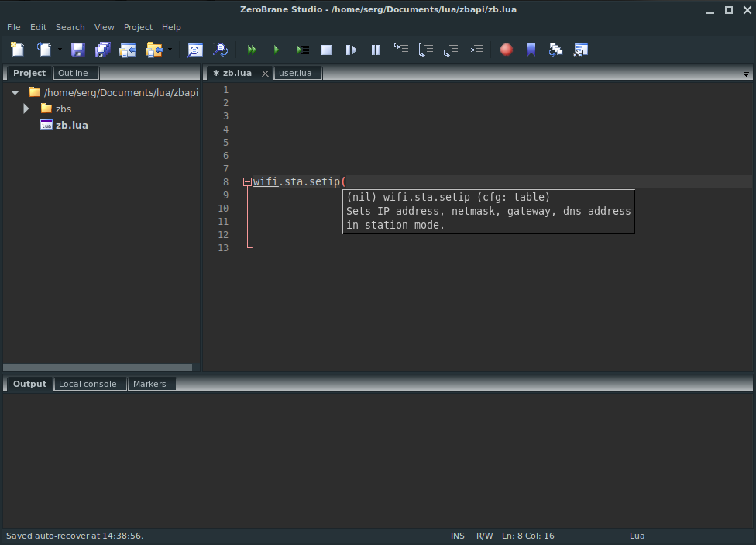The width and height of the screenshot is (756, 545).
Task: Click the Step Over debugger icon
Action: coord(426,50)
